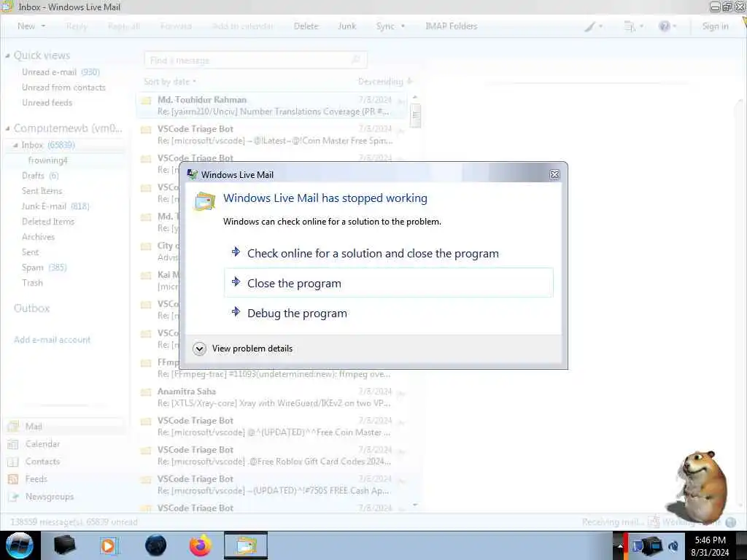Open the Spam folder

pyautogui.click(x=44, y=267)
